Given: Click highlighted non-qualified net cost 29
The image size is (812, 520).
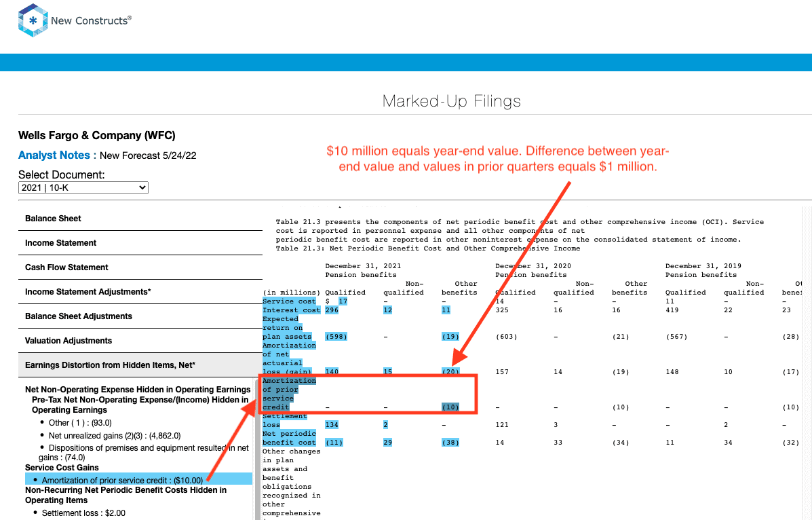Looking at the screenshot, I should pyautogui.click(x=387, y=442).
